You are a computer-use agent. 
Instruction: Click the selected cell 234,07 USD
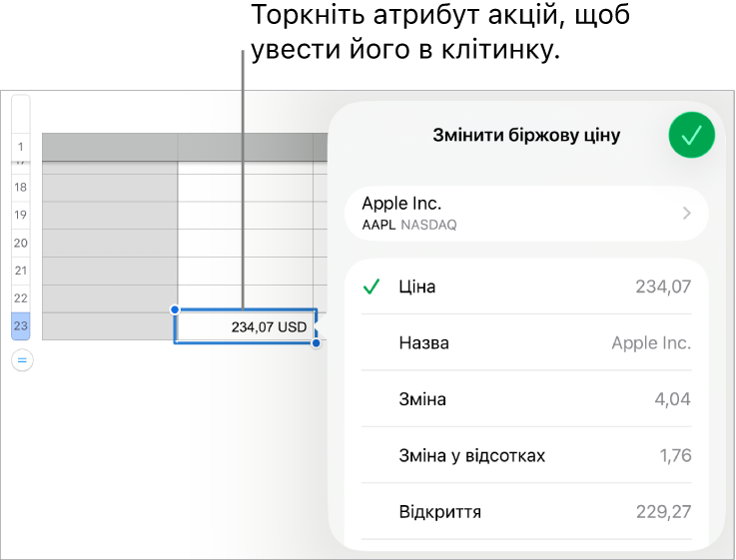pyautogui.click(x=246, y=326)
